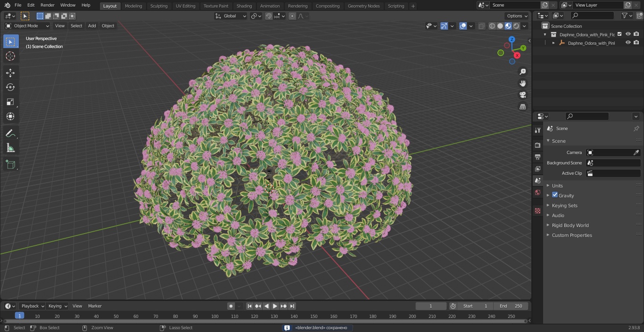This screenshot has width=644, height=332.
Task: Toggle the Gravity checkbox
Action: pyautogui.click(x=555, y=195)
